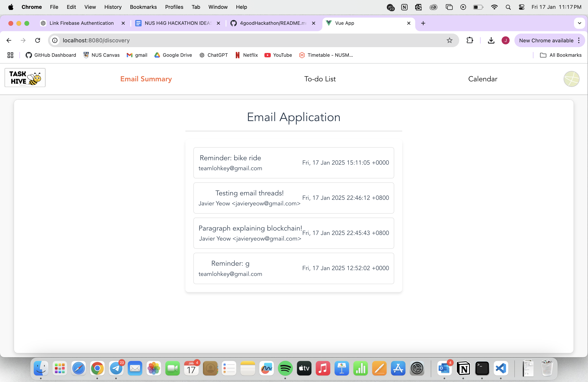Open the user profile avatar
Viewport: 588px width, 382px height.
571,79
